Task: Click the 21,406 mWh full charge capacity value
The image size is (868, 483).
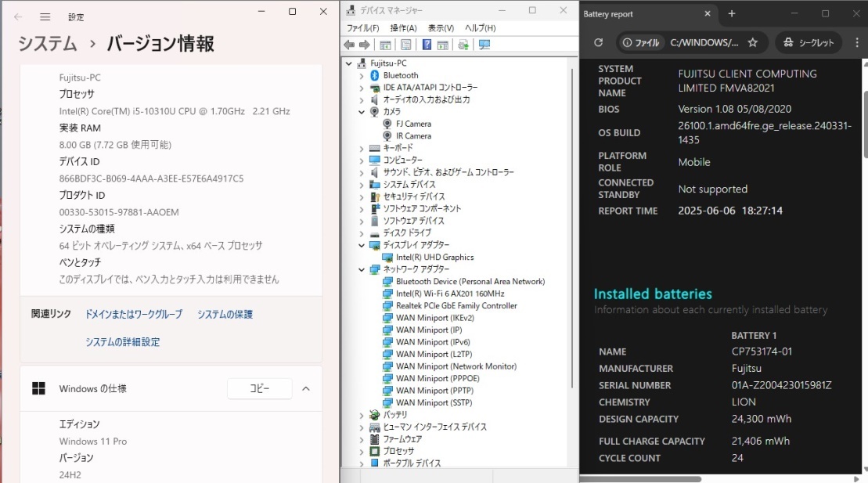Action: pos(761,441)
